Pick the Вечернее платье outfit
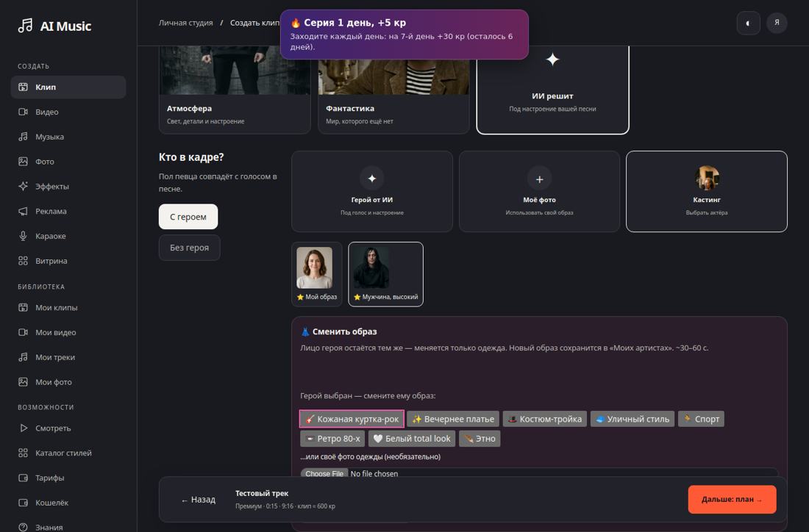The image size is (809, 532). pos(453,419)
